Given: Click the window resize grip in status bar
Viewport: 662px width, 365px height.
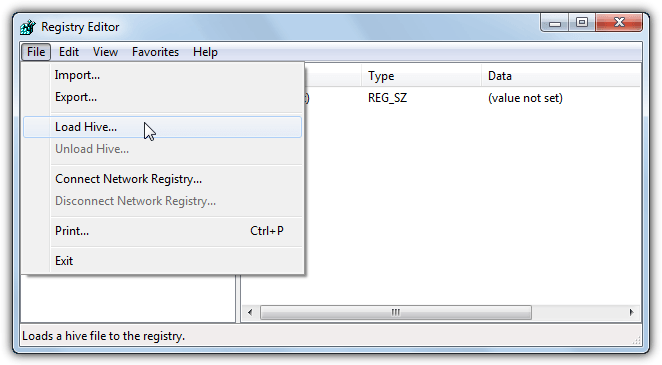Looking at the screenshot, I should (636, 340).
